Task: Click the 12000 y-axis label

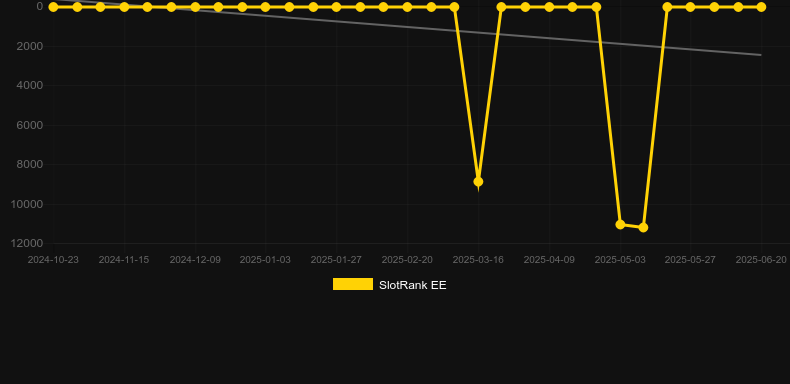Action: [30, 243]
